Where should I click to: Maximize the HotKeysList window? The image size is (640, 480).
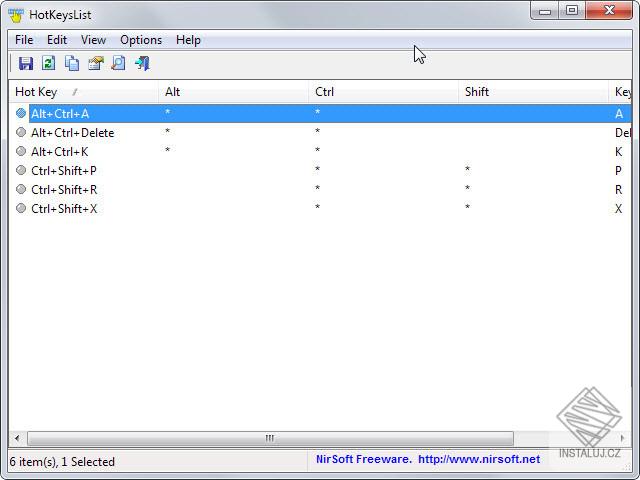[x=572, y=11]
